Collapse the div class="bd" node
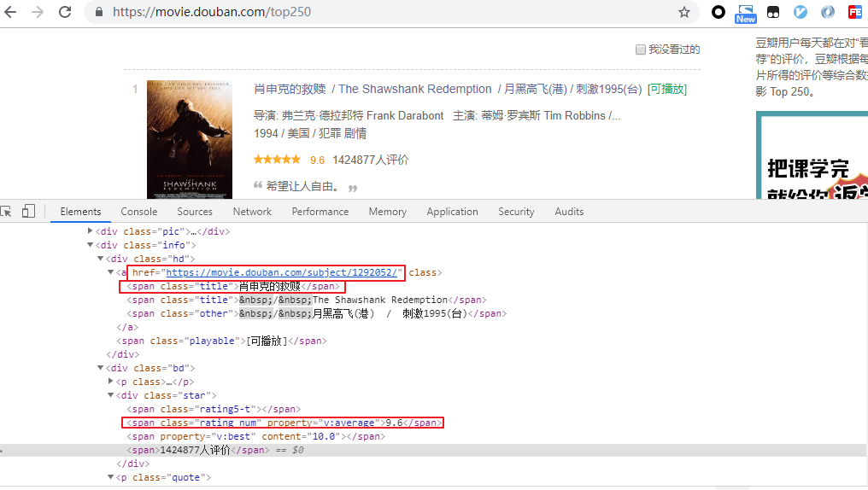Viewport: 868px width, 490px height. tap(100, 368)
